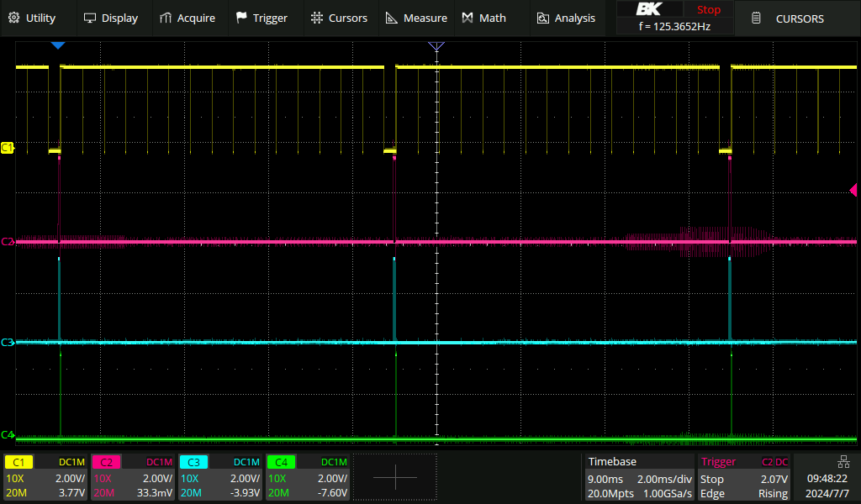The height and width of the screenshot is (504, 861).
Task: Click the Math M icon
Action: pyautogui.click(x=467, y=18)
